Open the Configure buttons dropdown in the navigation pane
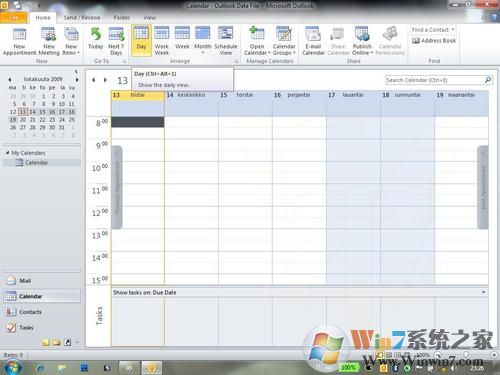This screenshot has height=375, width=500. [x=77, y=342]
